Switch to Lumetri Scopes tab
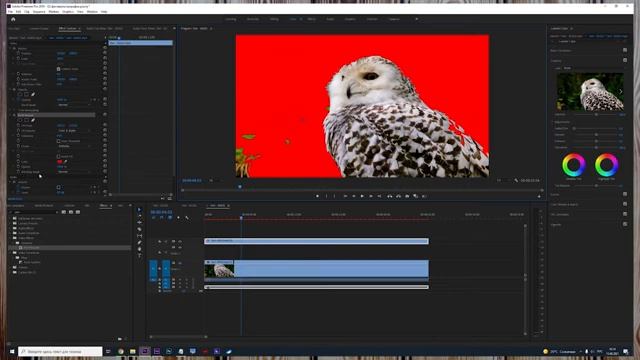Image resolution: width=640 pixels, height=360 pixels. tap(39, 29)
